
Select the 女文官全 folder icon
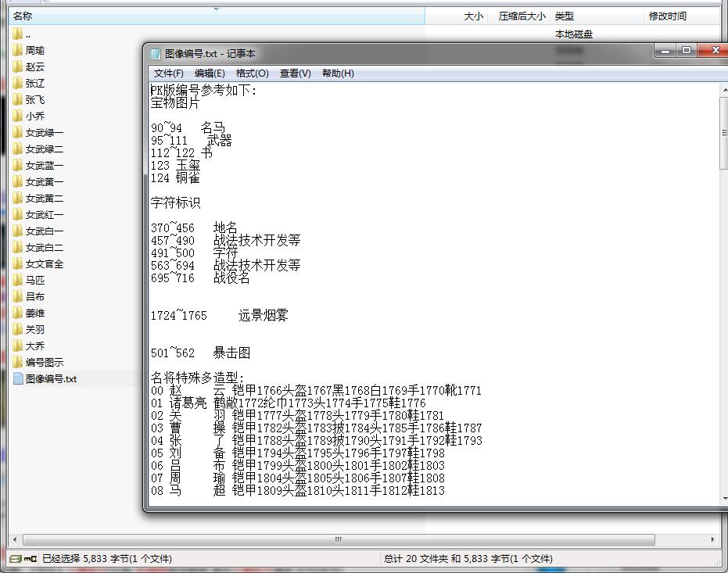click(x=17, y=263)
